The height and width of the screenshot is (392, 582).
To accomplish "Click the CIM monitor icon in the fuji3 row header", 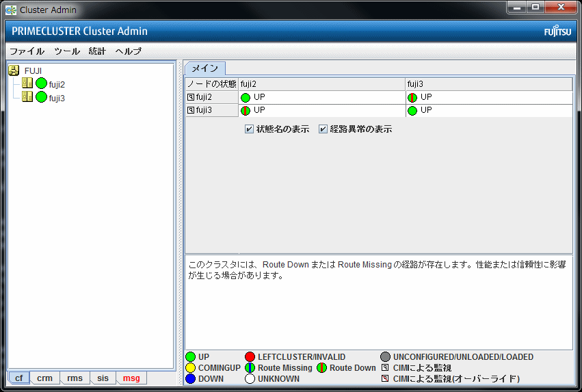I will (x=191, y=110).
